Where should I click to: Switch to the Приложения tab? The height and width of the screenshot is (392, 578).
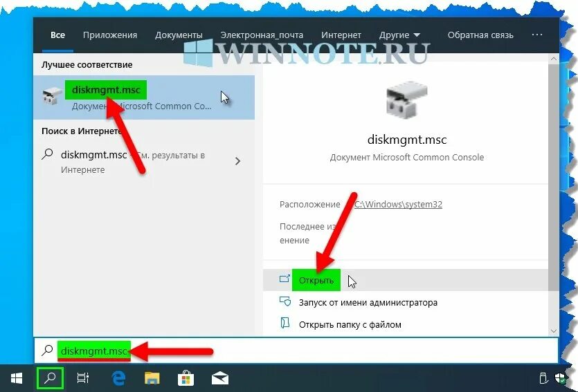pyautogui.click(x=110, y=35)
